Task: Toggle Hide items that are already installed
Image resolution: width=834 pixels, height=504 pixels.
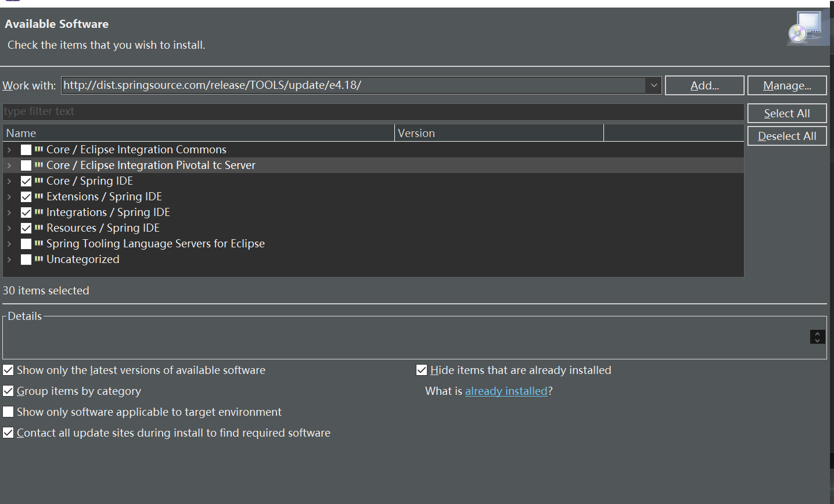Action: [422, 370]
